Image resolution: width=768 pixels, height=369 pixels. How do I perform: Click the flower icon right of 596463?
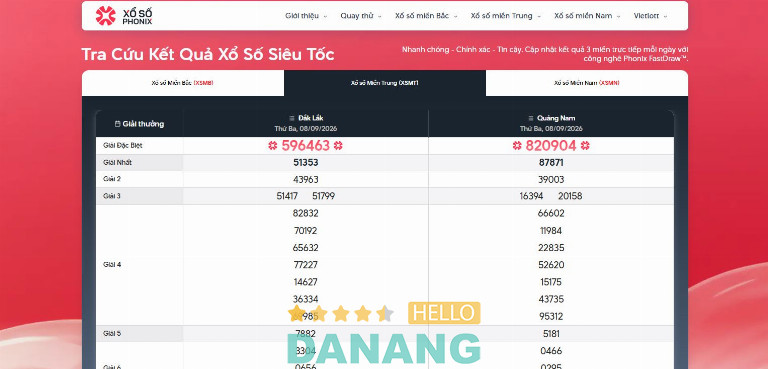pos(338,146)
